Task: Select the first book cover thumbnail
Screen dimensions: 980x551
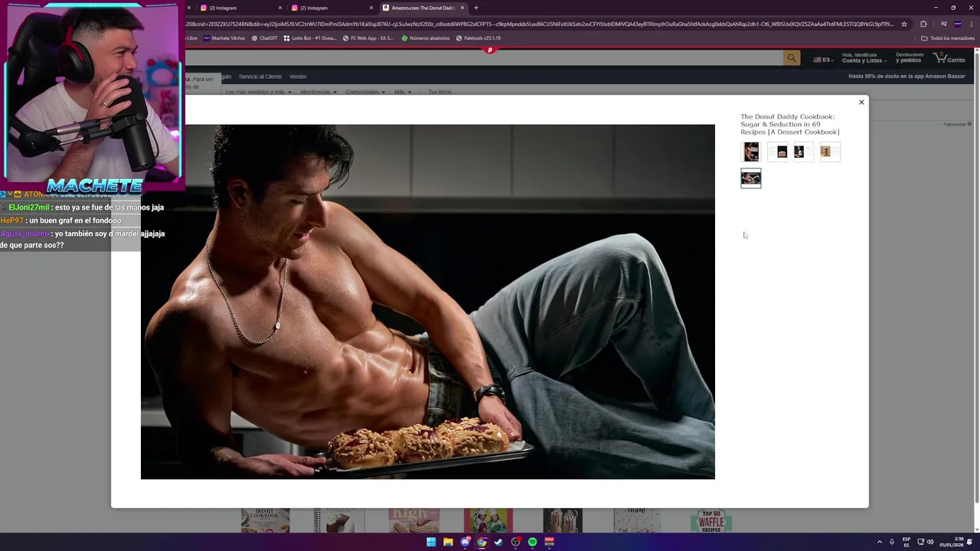Action: 751,152
